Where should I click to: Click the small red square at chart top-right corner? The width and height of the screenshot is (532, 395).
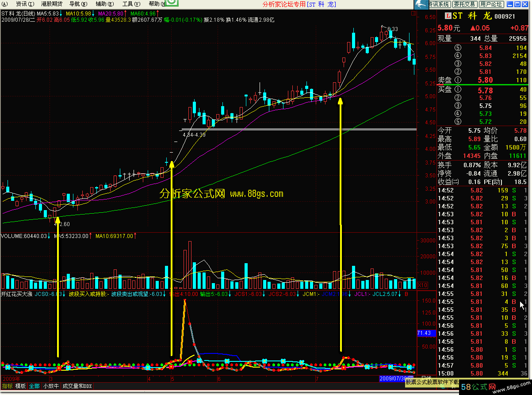(413, 14)
